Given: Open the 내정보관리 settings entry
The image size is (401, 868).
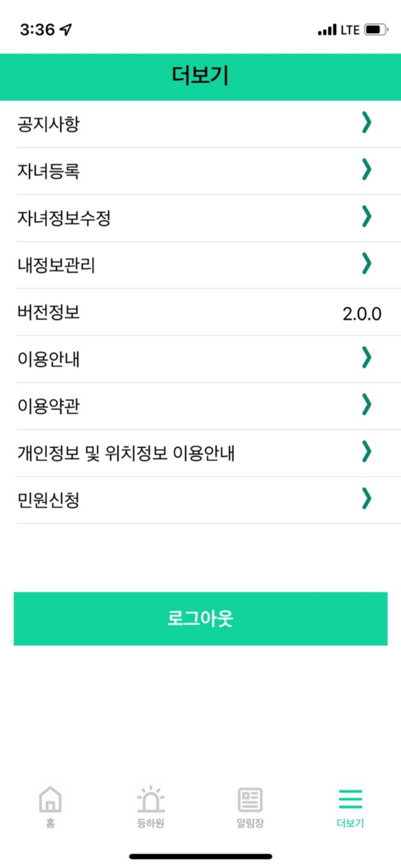Looking at the screenshot, I should [200, 264].
